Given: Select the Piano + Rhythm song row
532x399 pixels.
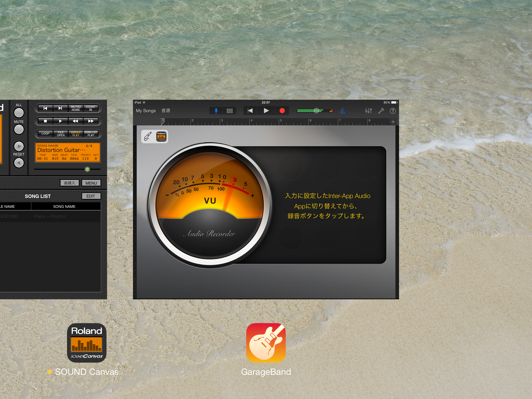Looking at the screenshot, I should (50, 216).
